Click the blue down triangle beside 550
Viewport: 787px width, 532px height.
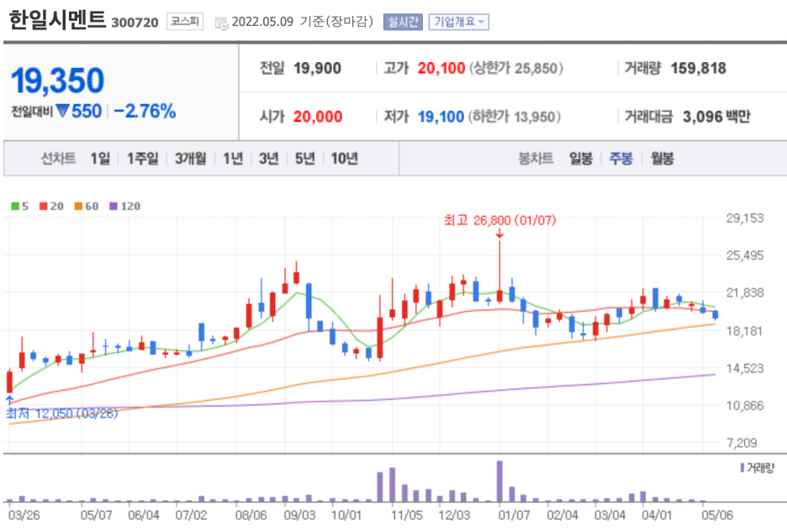(62, 110)
